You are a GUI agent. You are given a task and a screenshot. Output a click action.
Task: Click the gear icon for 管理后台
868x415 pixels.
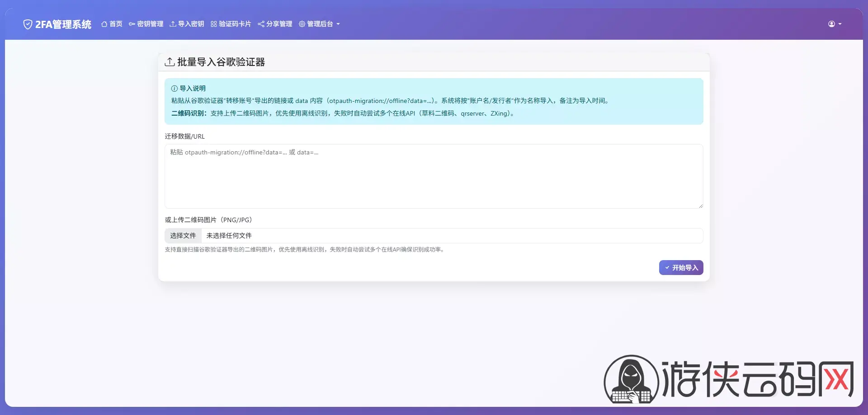click(302, 24)
